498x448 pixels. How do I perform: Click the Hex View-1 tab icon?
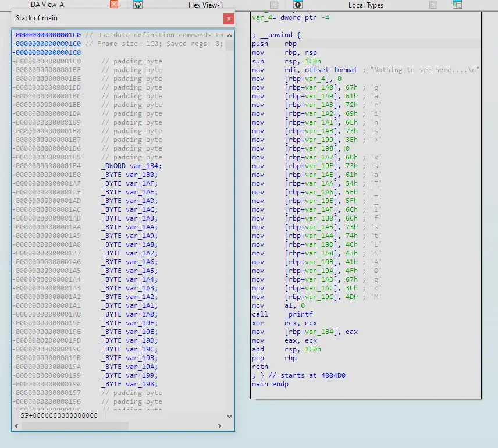click(138, 5)
